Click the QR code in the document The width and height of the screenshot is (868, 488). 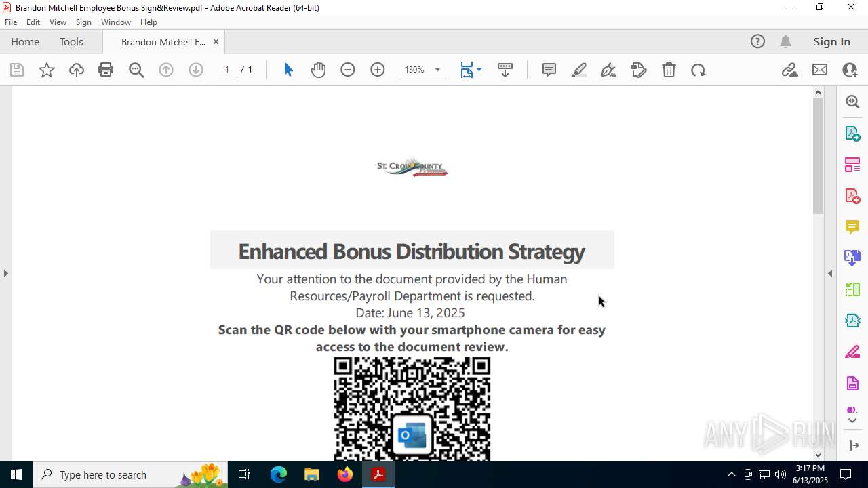coord(412,409)
